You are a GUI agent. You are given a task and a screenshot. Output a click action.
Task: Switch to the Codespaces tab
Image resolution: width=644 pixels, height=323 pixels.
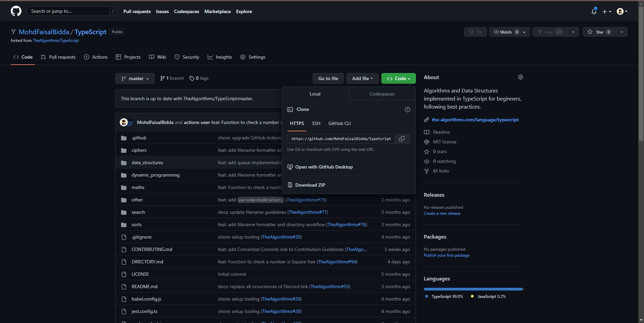382,94
